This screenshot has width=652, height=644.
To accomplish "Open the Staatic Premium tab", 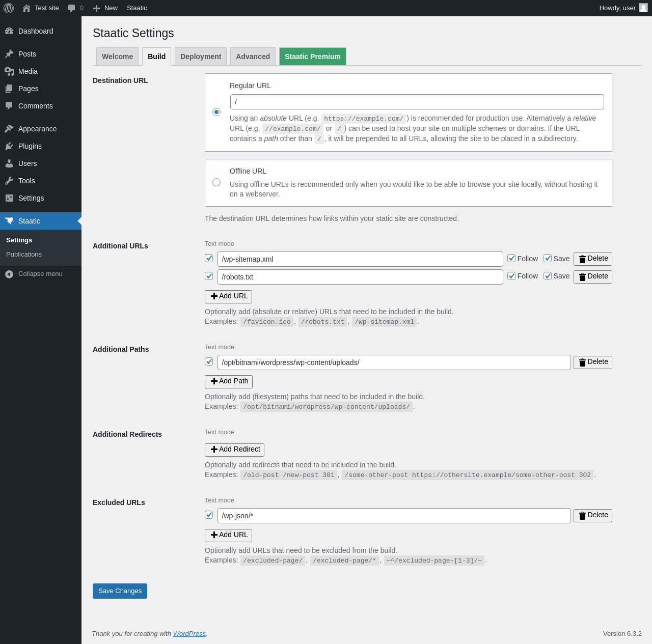I will [x=313, y=57].
